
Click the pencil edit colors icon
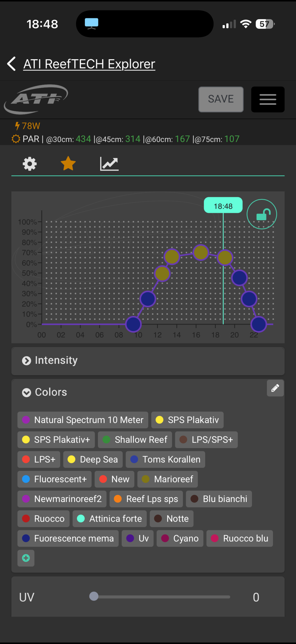point(275,388)
